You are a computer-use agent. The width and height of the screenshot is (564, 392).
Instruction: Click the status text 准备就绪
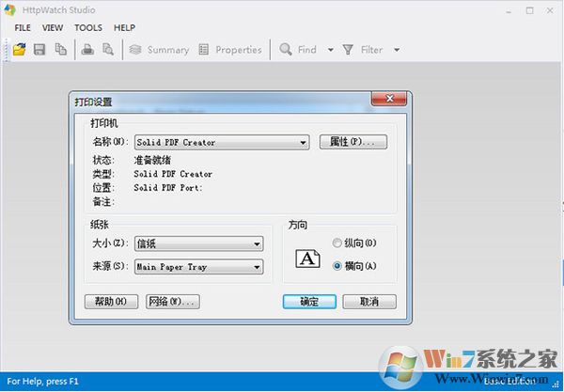(152, 160)
